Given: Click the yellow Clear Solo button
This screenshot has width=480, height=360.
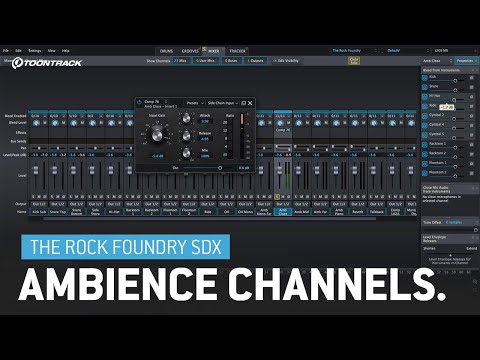Looking at the screenshot, I should coord(354,61).
